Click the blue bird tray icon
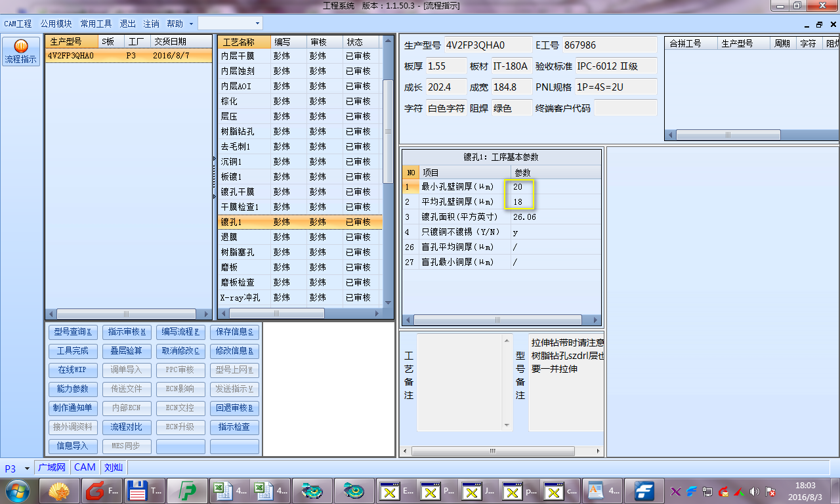Viewport: 840px width, 504px height. 691,491
